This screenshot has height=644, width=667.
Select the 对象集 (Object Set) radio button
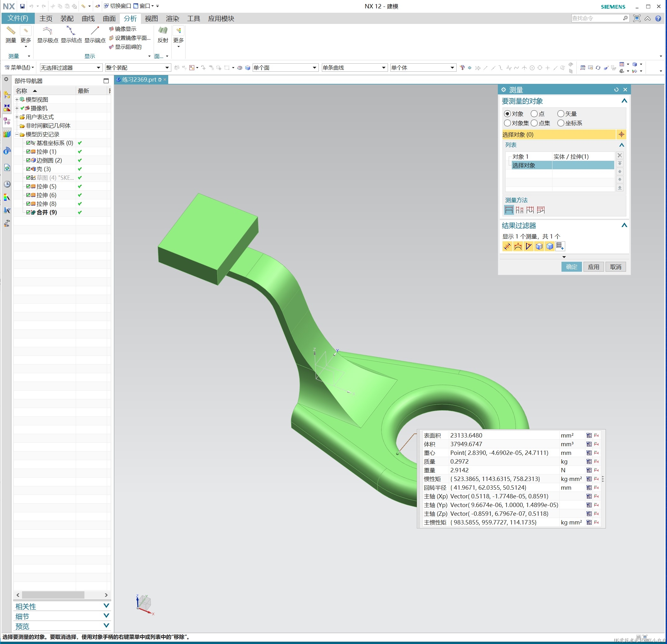coord(507,123)
